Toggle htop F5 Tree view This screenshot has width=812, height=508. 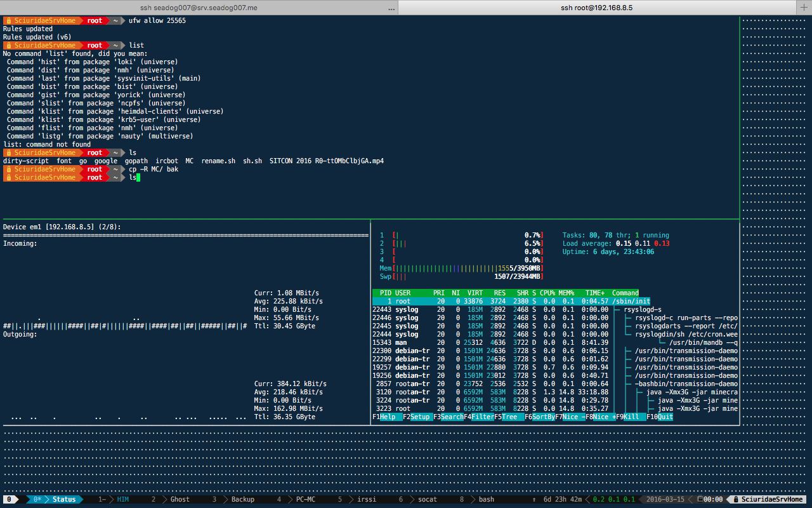coord(509,417)
